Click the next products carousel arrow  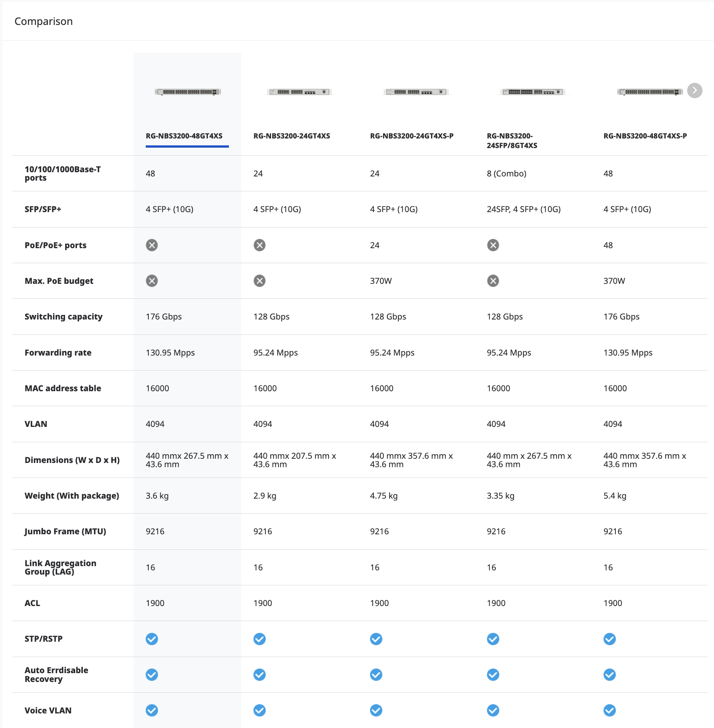tap(694, 91)
